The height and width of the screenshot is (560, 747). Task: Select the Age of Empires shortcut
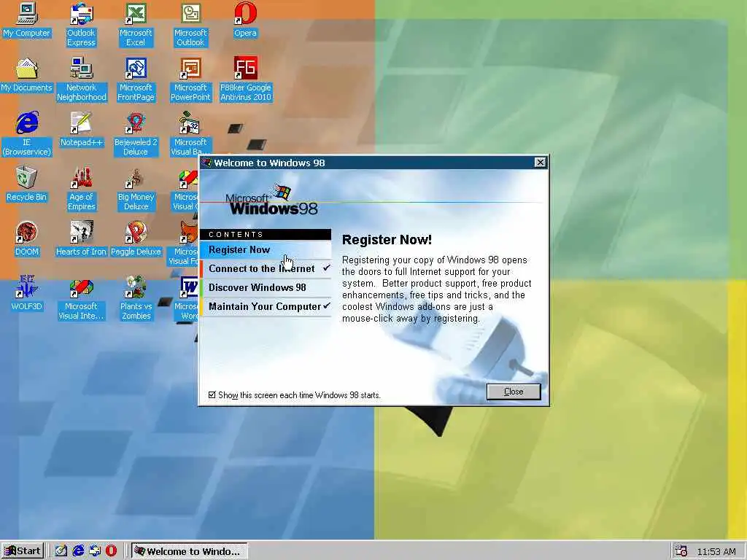tap(82, 189)
